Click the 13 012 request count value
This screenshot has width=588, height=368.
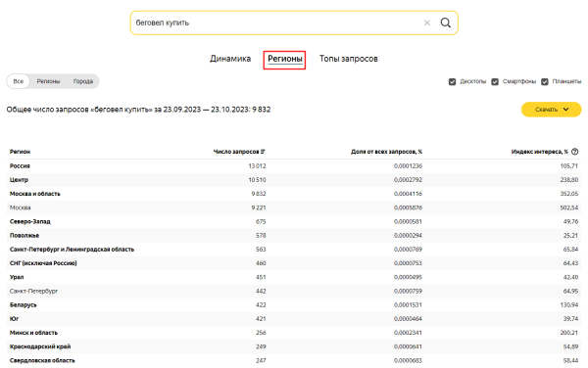(257, 165)
